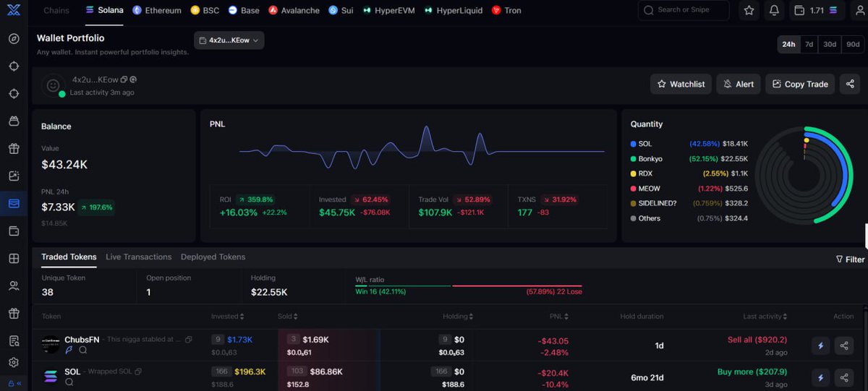The image size is (868, 391).
Task: Select the 30d time range
Action: click(830, 44)
